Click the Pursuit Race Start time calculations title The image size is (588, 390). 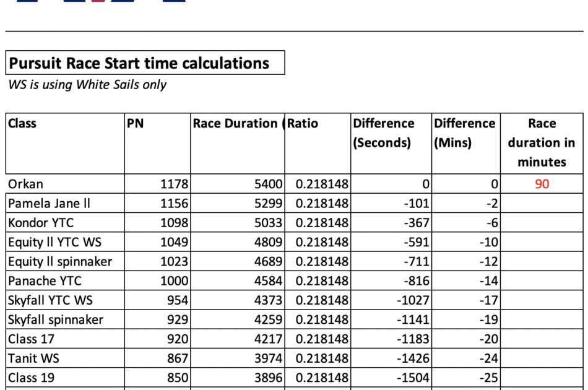139,63
